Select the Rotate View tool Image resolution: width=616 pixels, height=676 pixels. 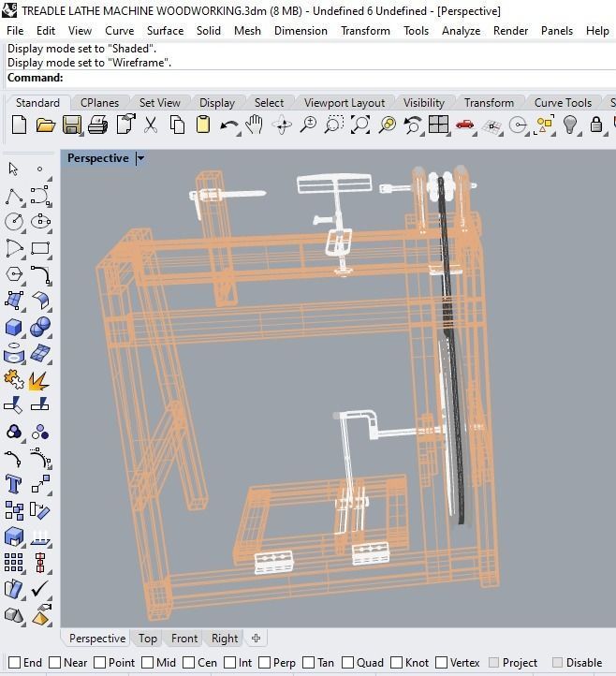(282, 125)
